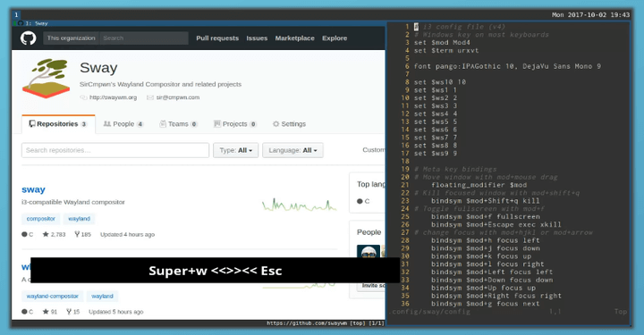Filter by the wayland-compositor topic tag

[x=53, y=296]
